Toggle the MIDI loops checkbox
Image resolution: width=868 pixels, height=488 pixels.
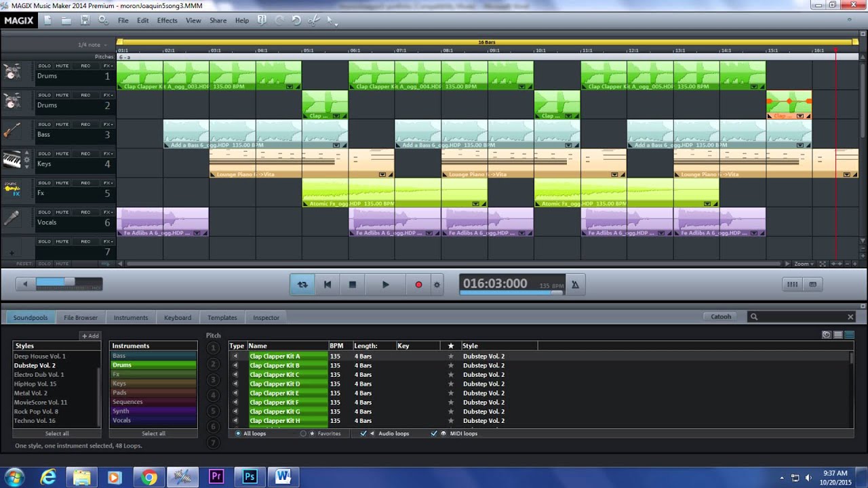coord(434,433)
